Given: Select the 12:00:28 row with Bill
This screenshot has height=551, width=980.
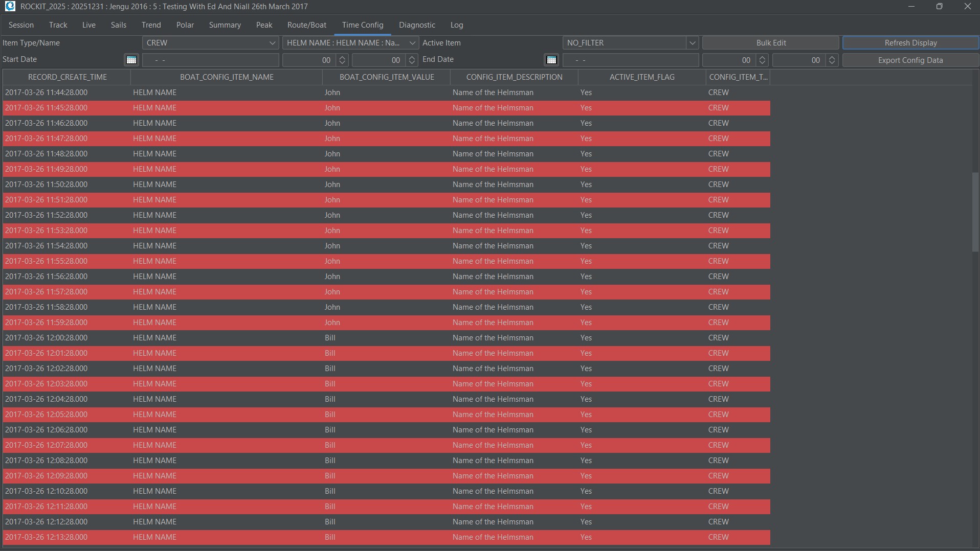Looking at the screenshot, I should 329,338.
